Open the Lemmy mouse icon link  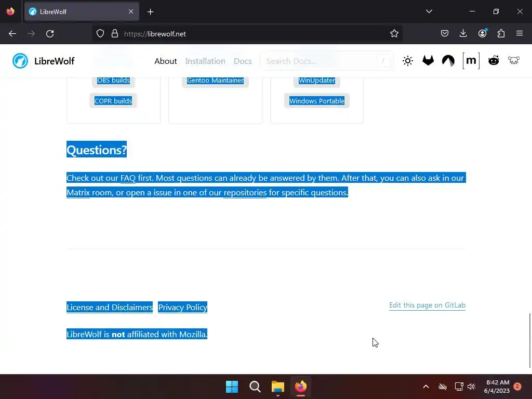514,60
